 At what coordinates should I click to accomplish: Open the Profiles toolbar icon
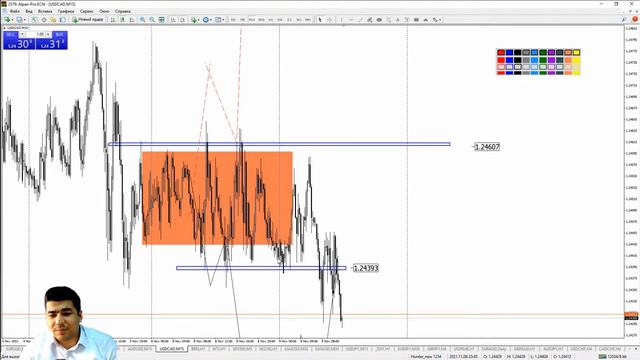tap(19, 20)
